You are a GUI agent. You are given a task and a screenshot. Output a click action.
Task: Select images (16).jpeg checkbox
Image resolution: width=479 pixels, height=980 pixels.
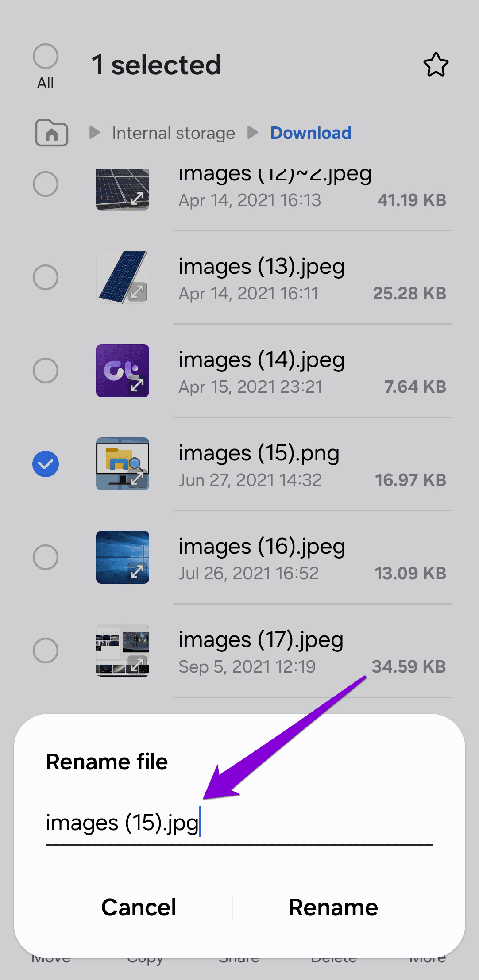pyautogui.click(x=46, y=557)
